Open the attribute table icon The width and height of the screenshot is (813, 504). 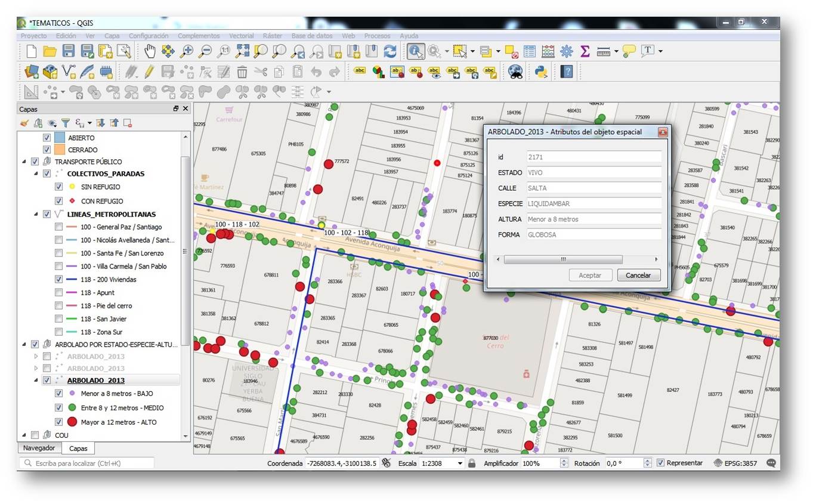pos(530,51)
